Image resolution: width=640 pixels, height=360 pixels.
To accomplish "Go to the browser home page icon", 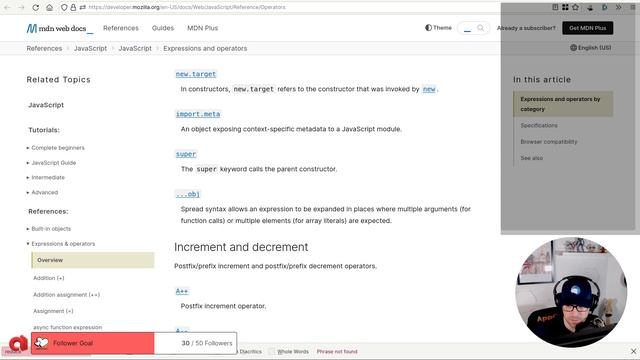I will coord(49,7).
